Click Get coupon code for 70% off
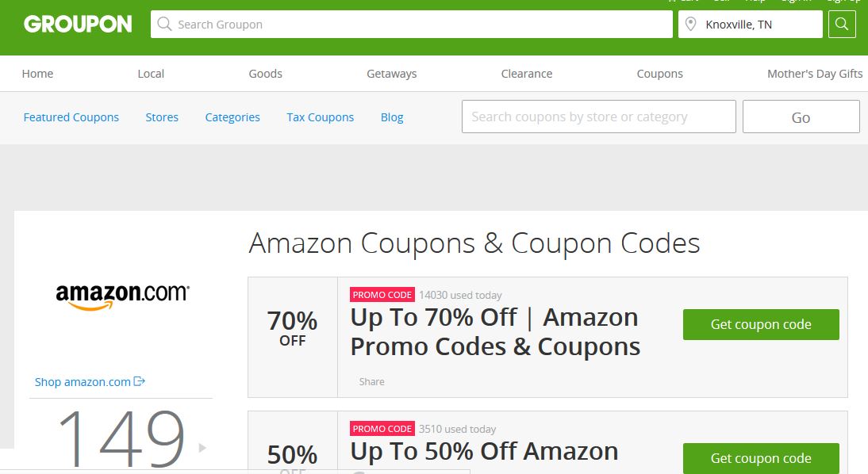The image size is (868, 474). coord(761,325)
